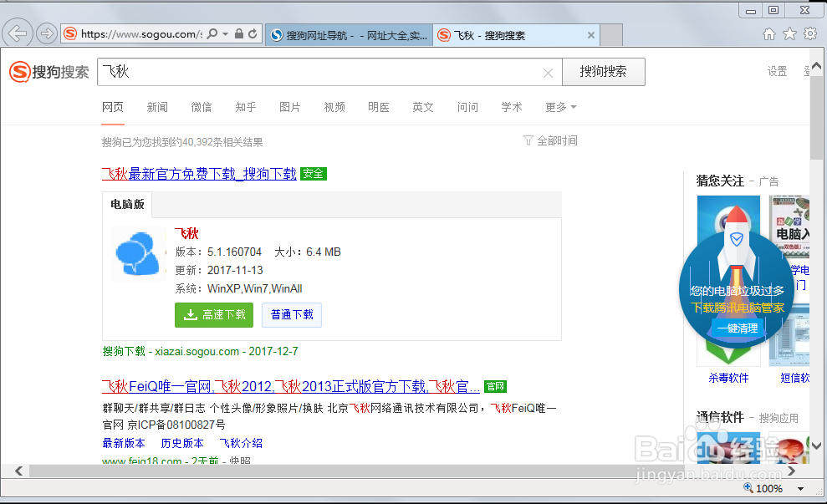
Task: Select the 知乎 search category
Action: coord(246,107)
